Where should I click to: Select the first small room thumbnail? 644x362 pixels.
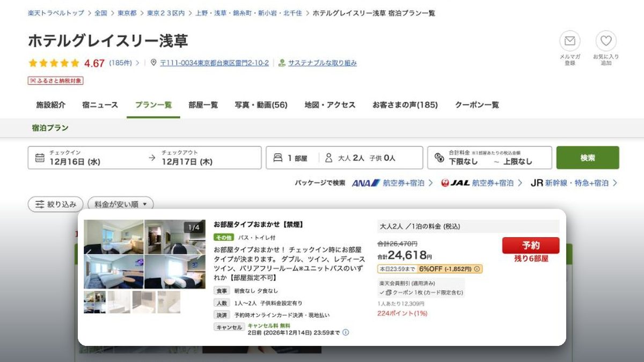94,302
